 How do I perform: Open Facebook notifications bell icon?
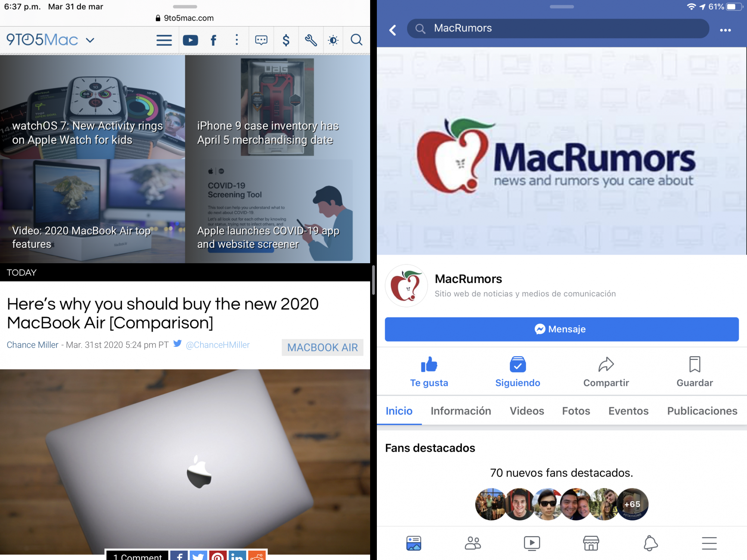(x=650, y=543)
